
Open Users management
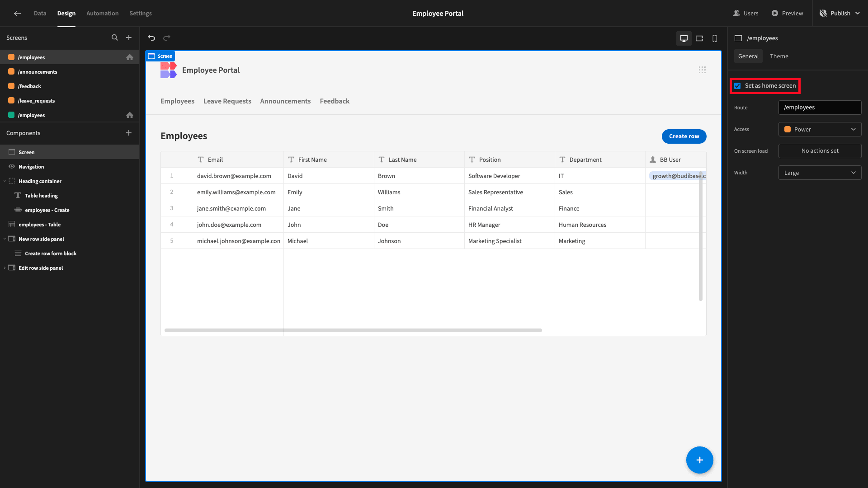pos(745,13)
